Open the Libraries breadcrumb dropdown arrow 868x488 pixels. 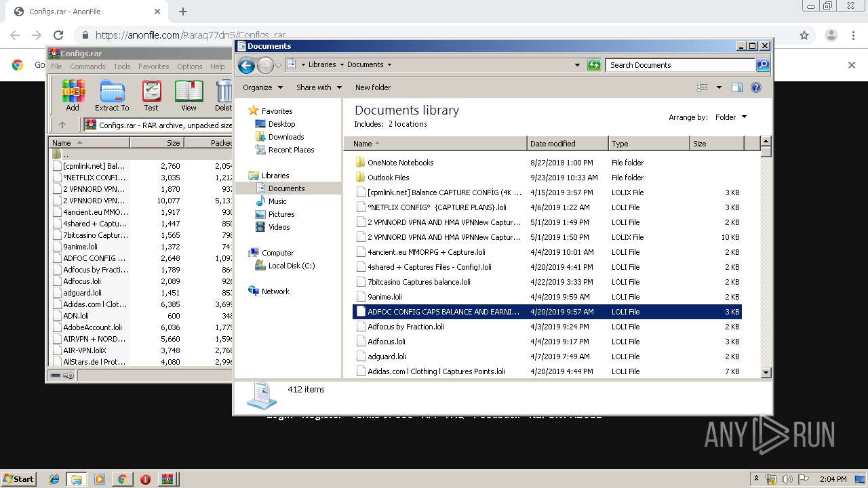click(x=342, y=65)
